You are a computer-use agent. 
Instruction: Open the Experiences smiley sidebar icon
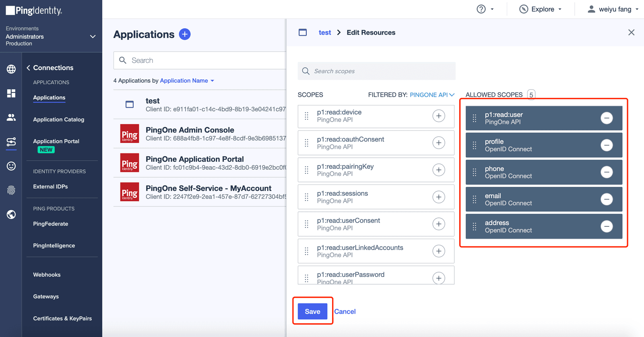11,166
